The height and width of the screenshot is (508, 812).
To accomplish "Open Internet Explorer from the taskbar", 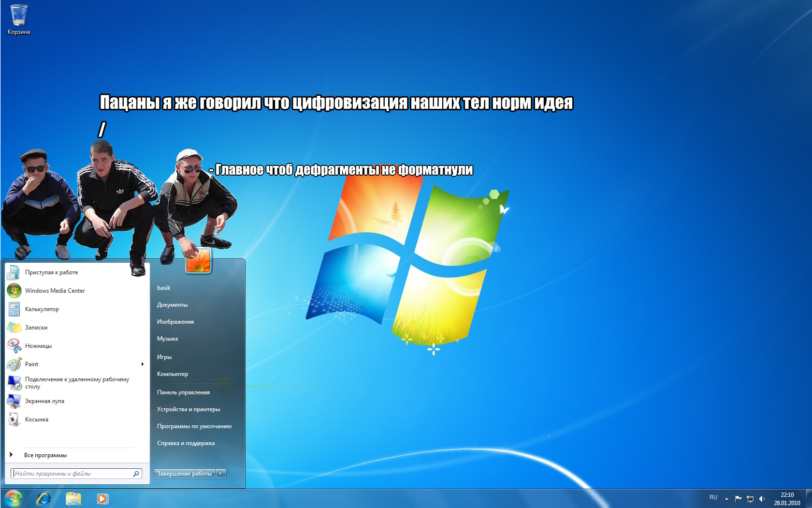I will tap(43, 498).
